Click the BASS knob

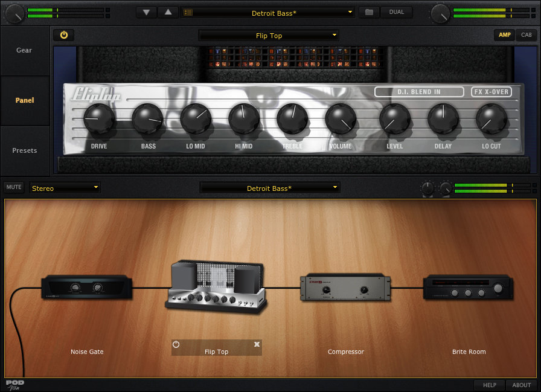point(148,119)
